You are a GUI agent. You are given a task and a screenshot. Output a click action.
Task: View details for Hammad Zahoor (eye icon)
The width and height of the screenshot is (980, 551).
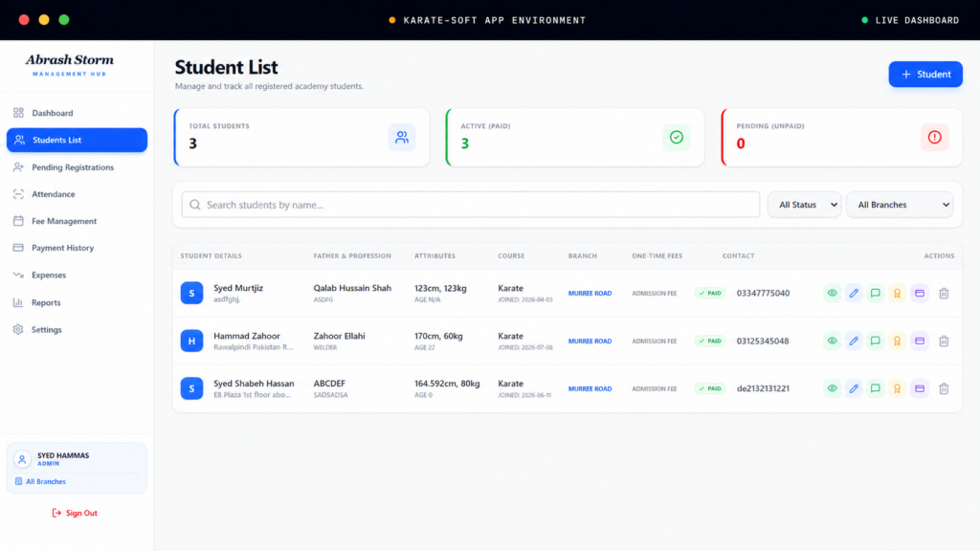pos(832,342)
